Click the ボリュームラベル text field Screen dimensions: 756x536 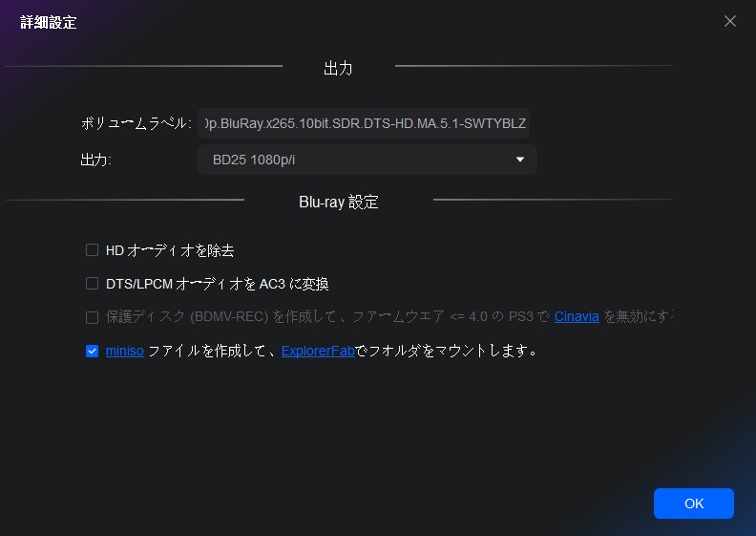(364, 123)
